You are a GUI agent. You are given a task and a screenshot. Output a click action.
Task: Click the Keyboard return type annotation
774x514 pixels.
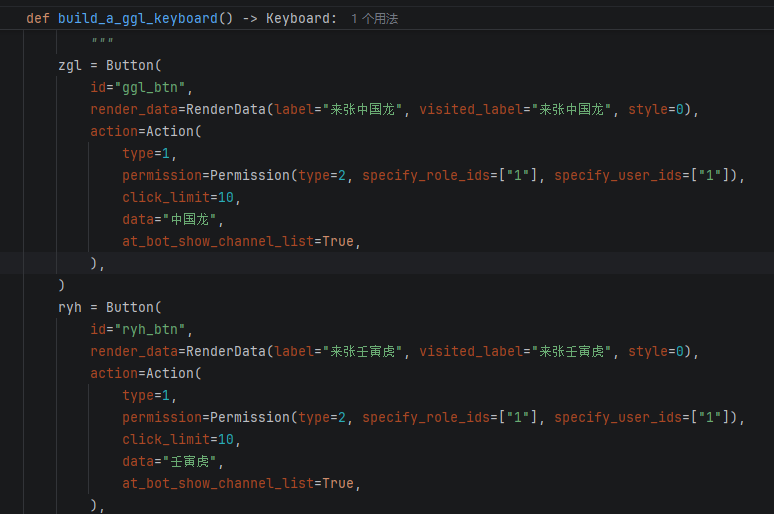click(x=298, y=19)
